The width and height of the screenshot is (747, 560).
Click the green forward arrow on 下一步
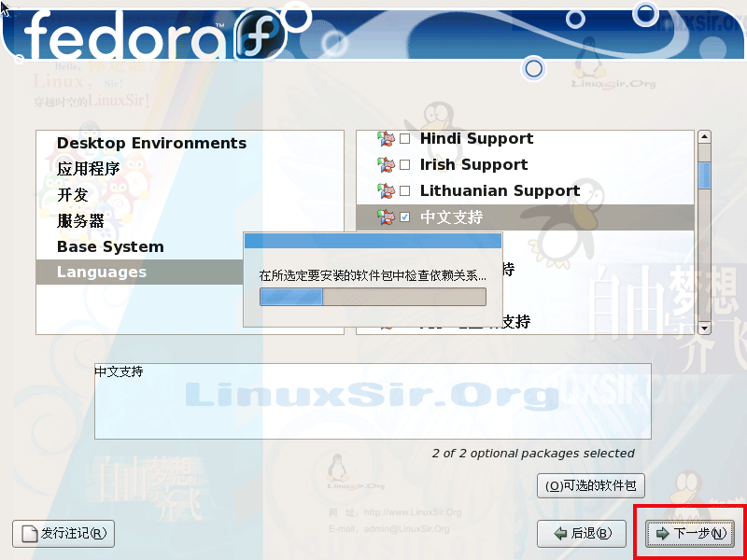click(x=663, y=534)
